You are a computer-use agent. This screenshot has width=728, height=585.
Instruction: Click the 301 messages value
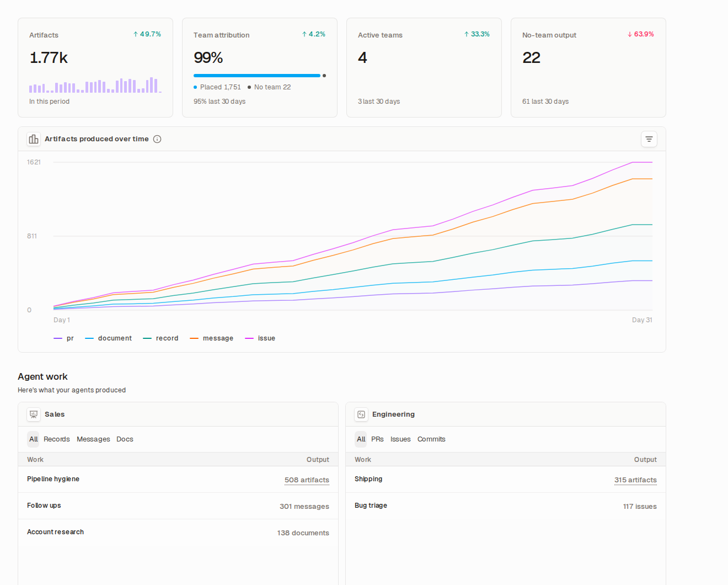[304, 507]
